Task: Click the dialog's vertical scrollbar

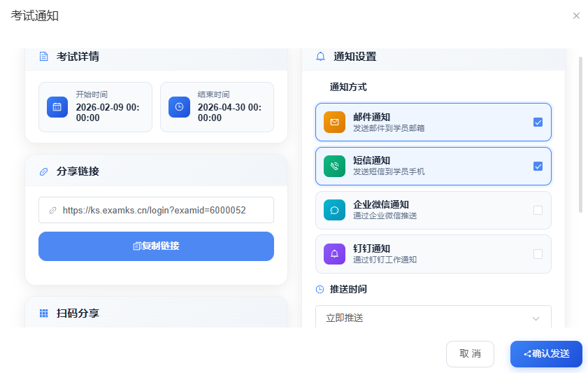Action: 580,135
